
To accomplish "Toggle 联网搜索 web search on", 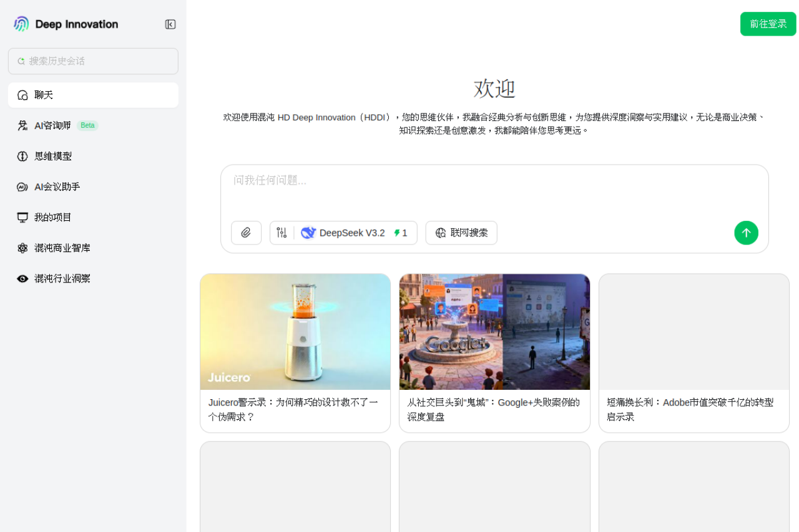I will (x=461, y=233).
